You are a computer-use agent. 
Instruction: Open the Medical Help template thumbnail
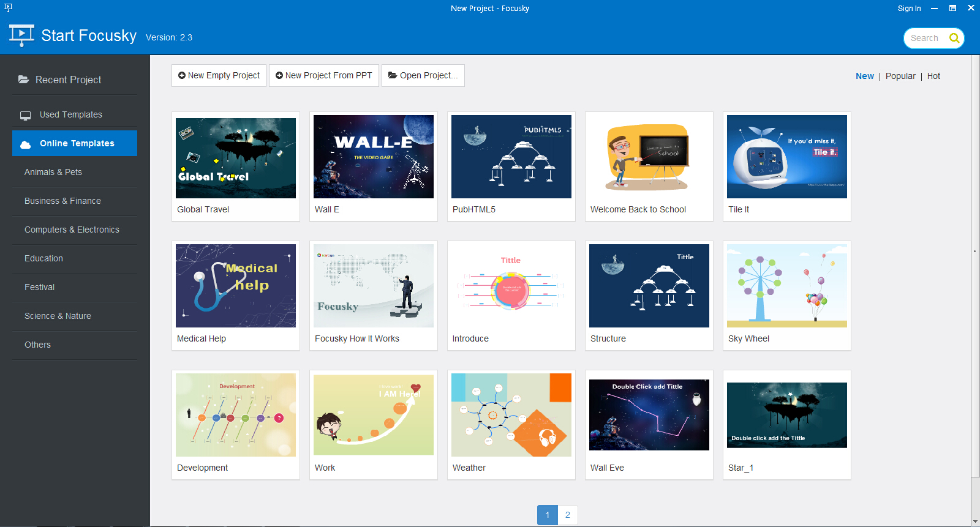click(x=236, y=286)
